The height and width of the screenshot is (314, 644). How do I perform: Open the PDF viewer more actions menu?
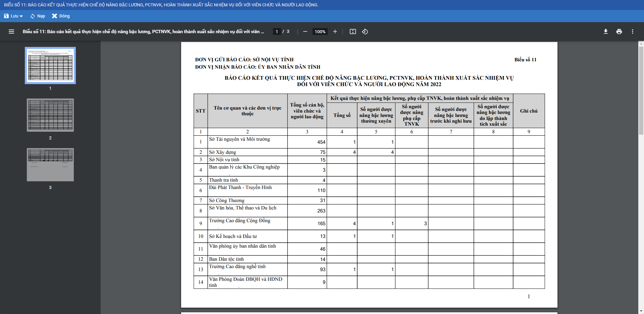coord(632,32)
